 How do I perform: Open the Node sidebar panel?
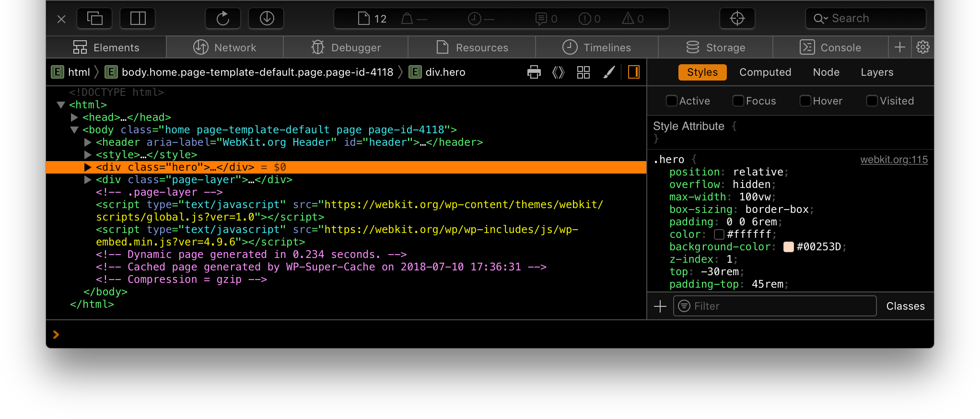click(826, 72)
